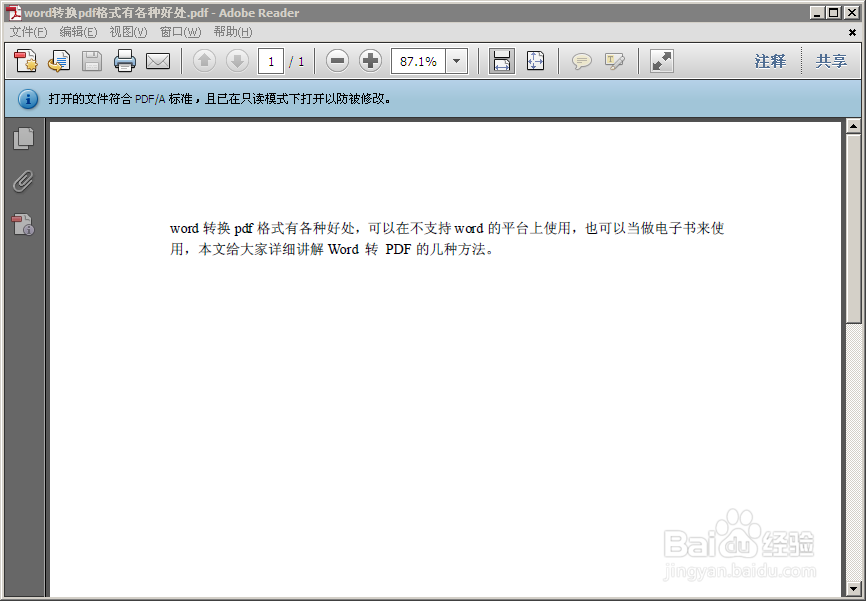The height and width of the screenshot is (601, 866).
Task: Open the Standards conformance panel icon
Action: [23, 225]
